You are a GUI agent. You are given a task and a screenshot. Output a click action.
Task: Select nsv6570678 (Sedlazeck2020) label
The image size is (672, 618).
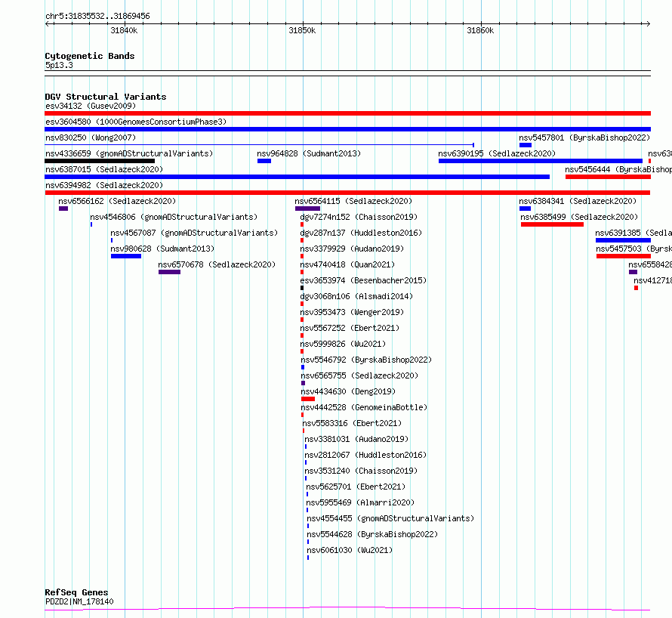click(x=217, y=264)
